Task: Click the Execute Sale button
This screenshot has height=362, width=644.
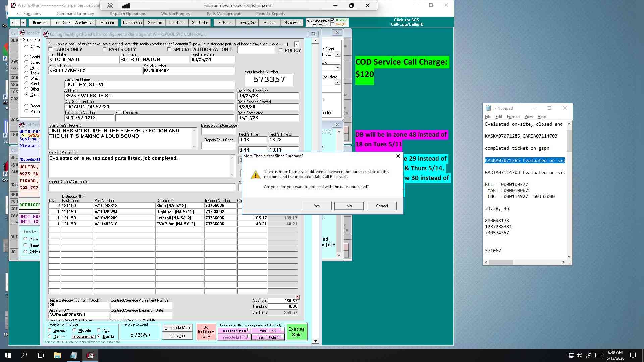Action: click(297, 332)
